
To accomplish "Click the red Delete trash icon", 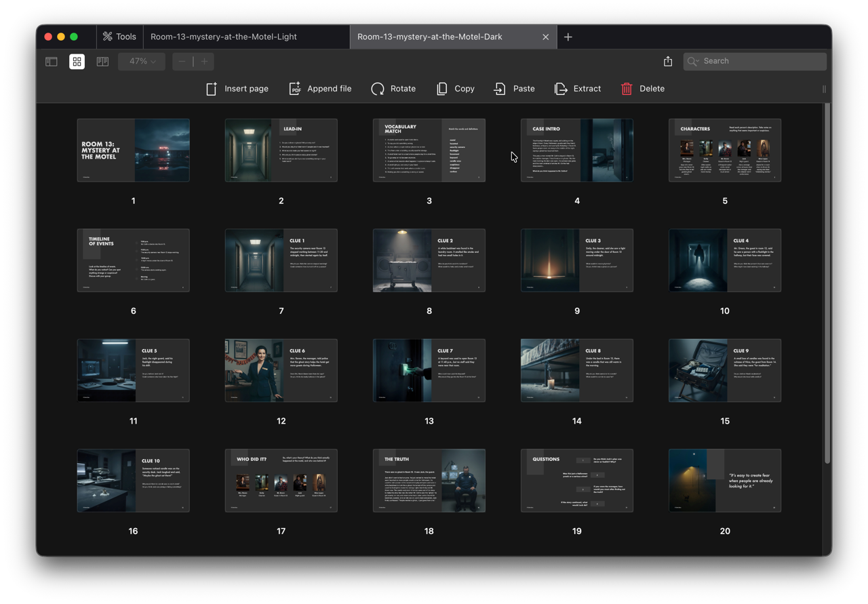I will [627, 89].
